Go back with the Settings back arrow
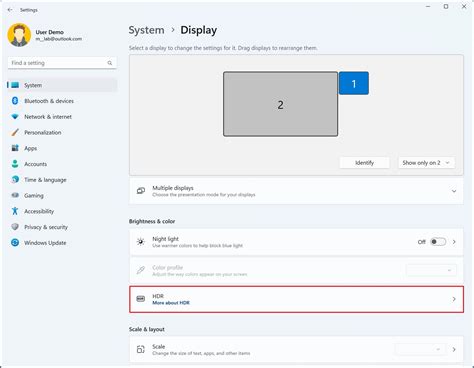Image resolution: width=474 pixels, height=368 pixels. point(10,10)
